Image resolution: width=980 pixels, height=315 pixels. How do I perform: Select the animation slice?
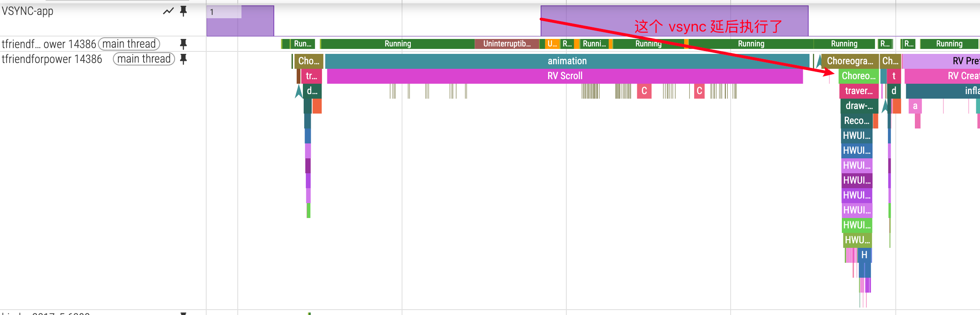pyautogui.click(x=567, y=61)
